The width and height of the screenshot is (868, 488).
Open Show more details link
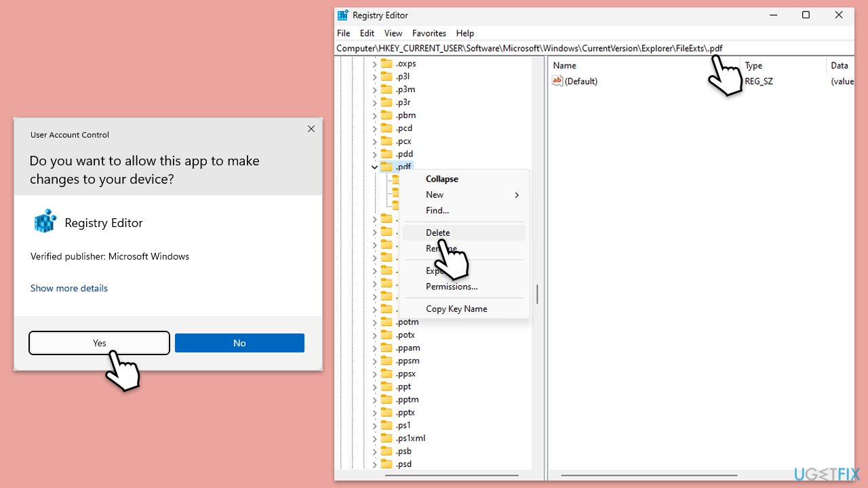(x=69, y=288)
